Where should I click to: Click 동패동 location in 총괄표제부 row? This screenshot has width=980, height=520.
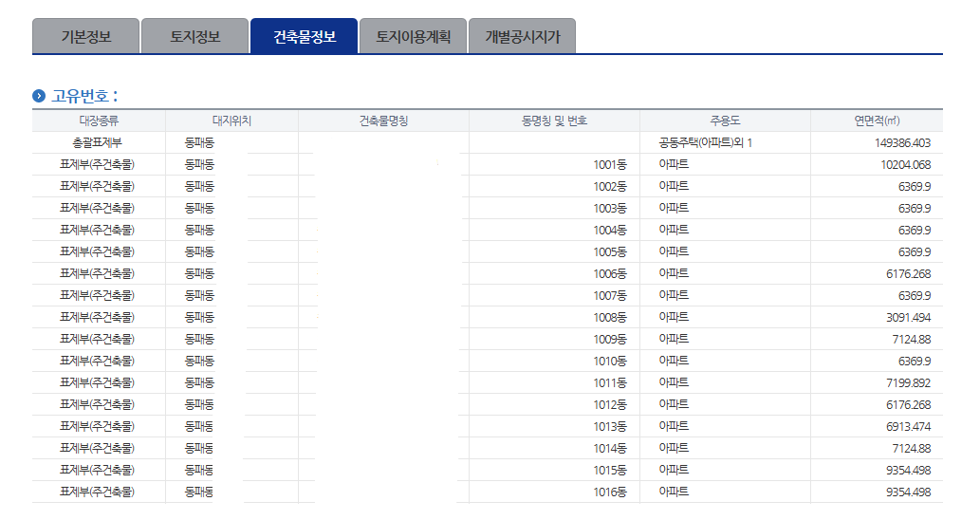coord(199,142)
